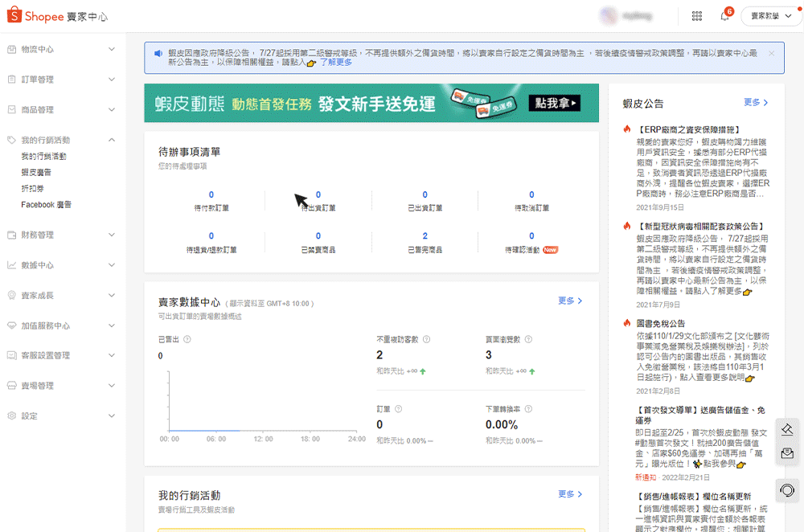Open the apps grid icon
Image resolution: width=804 pixels, height=532 pixels.
[x=697, y=16]
